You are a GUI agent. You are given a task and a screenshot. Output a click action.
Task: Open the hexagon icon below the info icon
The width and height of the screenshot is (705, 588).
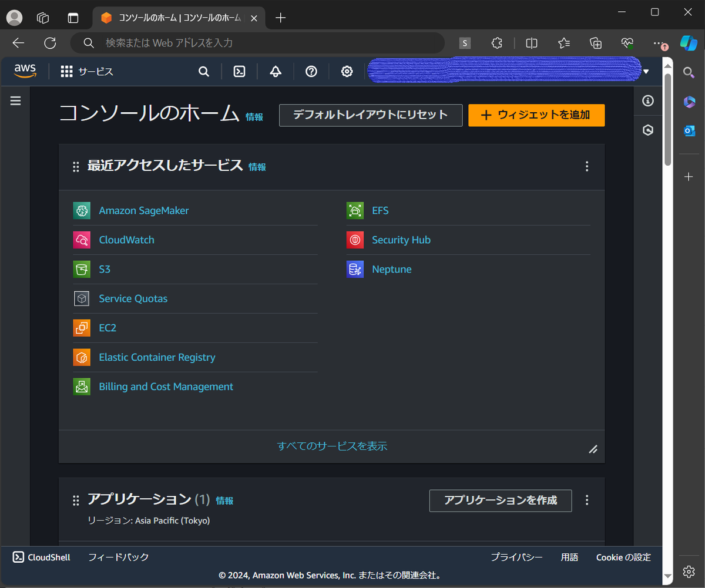[648, 130]
